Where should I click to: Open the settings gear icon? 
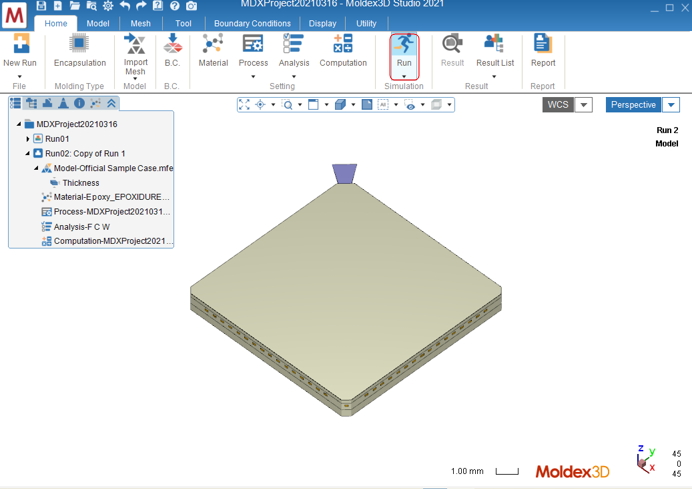click(108, 5)
